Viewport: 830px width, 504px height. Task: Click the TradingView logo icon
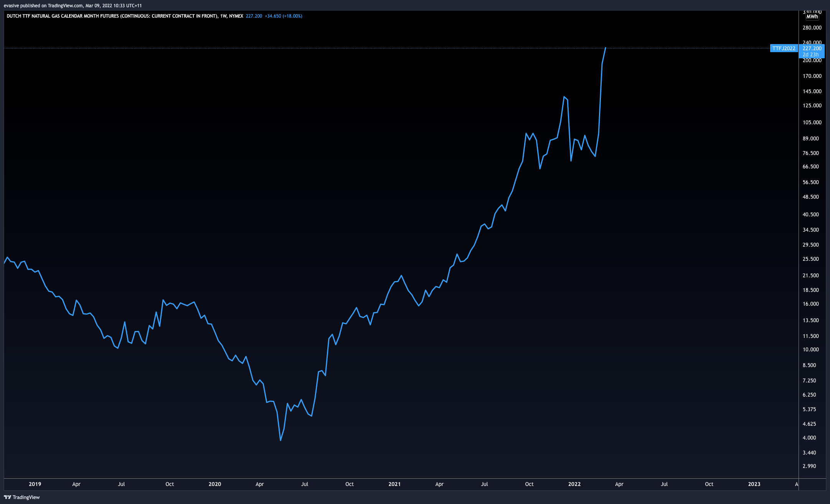coord(7,497)
